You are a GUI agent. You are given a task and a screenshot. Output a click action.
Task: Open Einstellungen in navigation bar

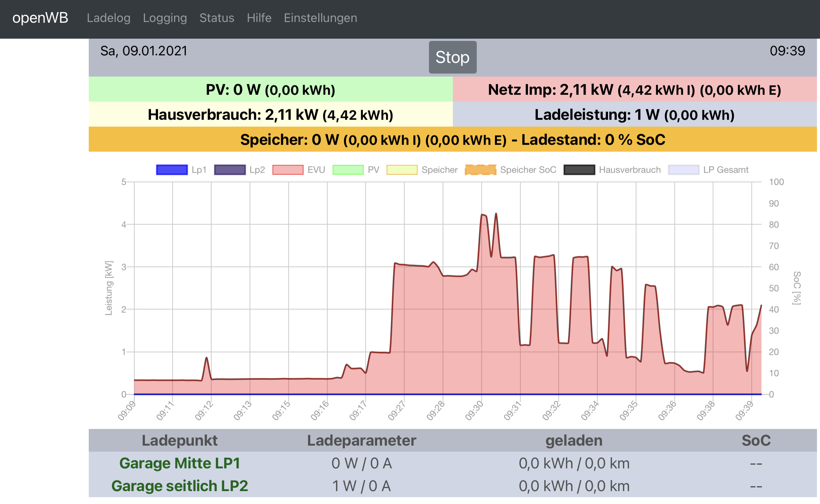(x=320, y=18)
